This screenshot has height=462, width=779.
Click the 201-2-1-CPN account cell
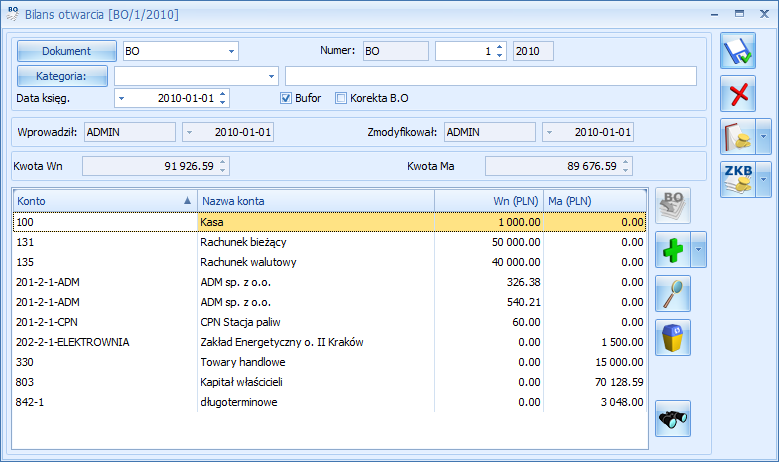105,322
